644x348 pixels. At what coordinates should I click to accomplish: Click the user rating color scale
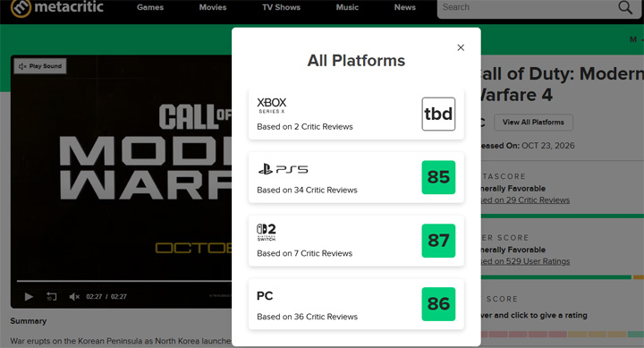(x=563, y=335)
